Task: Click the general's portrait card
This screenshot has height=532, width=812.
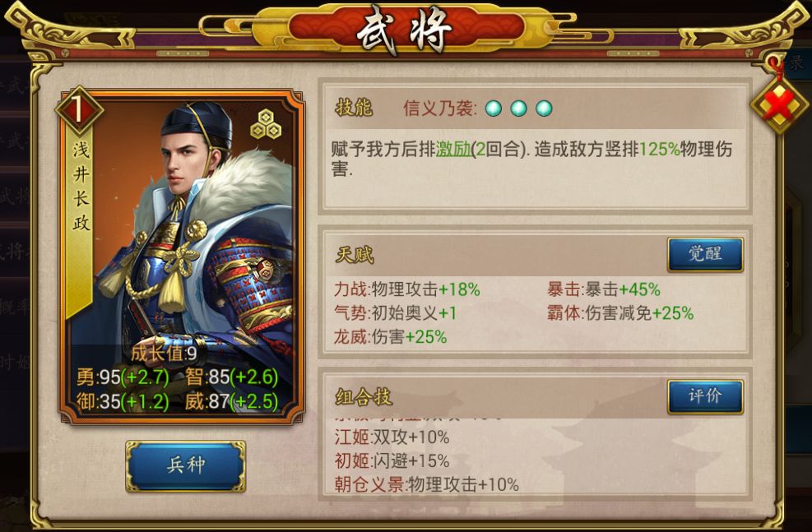Action: (x=181, y=257)
